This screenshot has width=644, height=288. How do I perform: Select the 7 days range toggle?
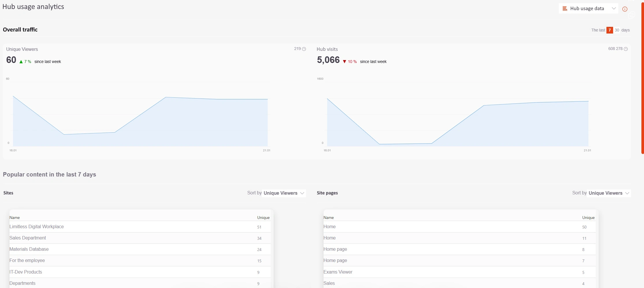(x=610, y=30)
